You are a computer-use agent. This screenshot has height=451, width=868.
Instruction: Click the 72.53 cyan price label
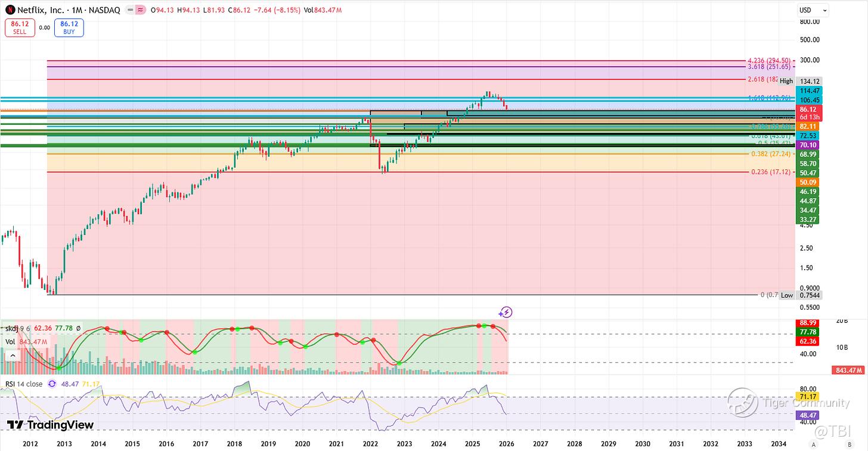(808, 136)
